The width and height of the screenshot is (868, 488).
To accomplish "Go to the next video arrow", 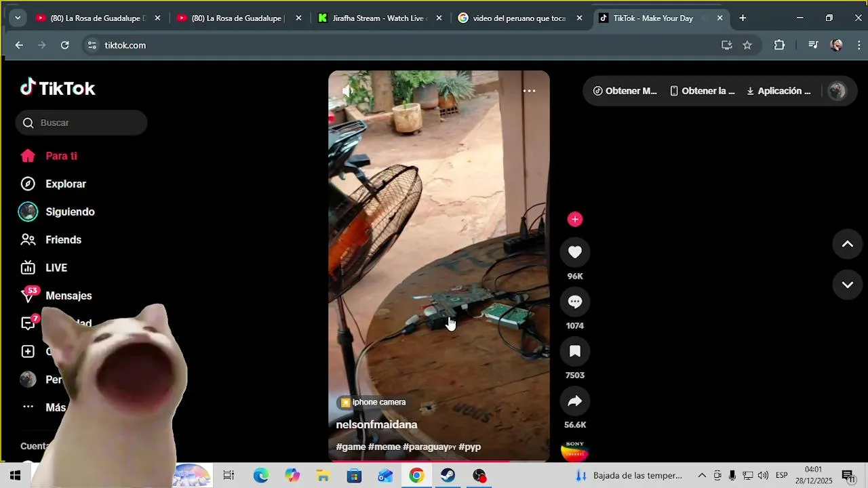I will coord(848,285).
